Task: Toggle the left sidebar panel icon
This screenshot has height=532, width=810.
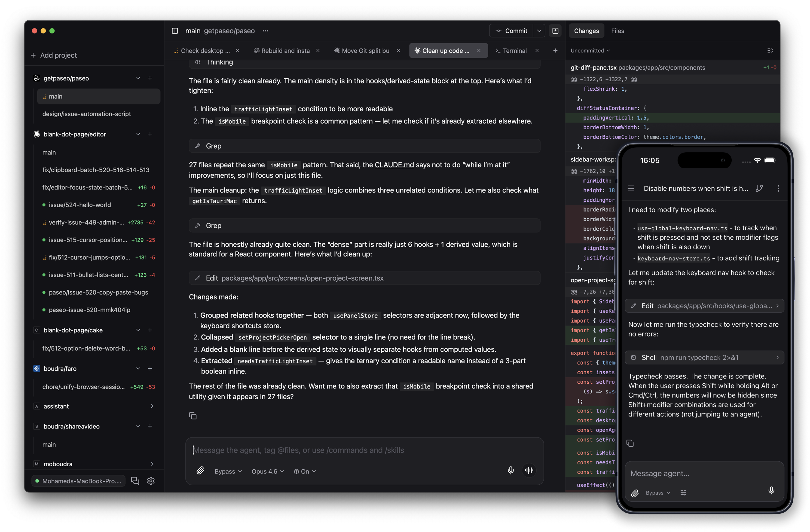Action: [175, 31]
